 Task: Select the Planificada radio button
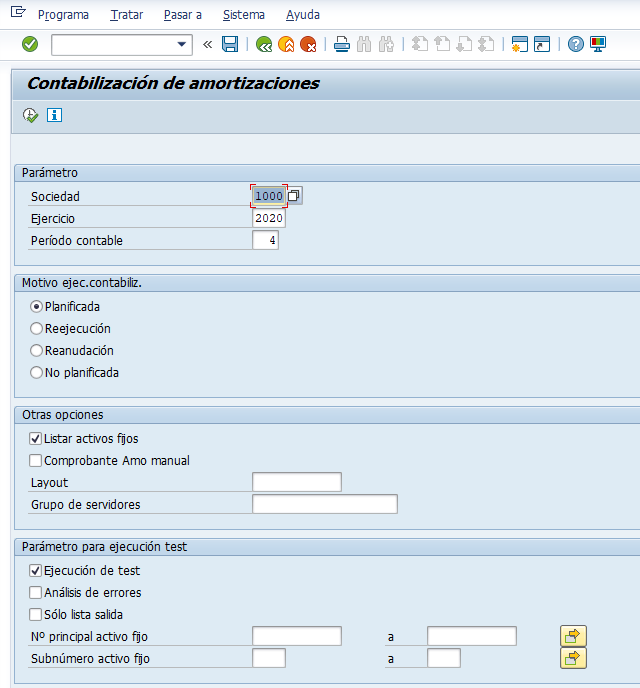pos(36,306)
